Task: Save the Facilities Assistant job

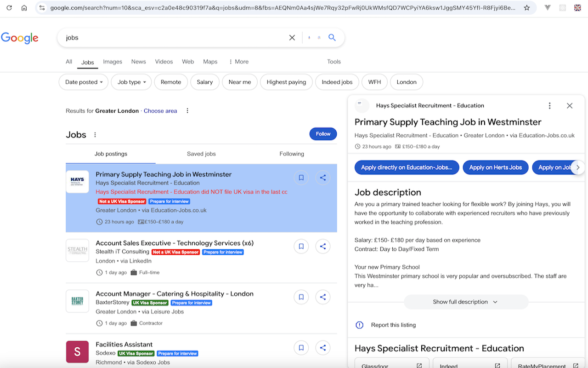Action: coord(301,348)
